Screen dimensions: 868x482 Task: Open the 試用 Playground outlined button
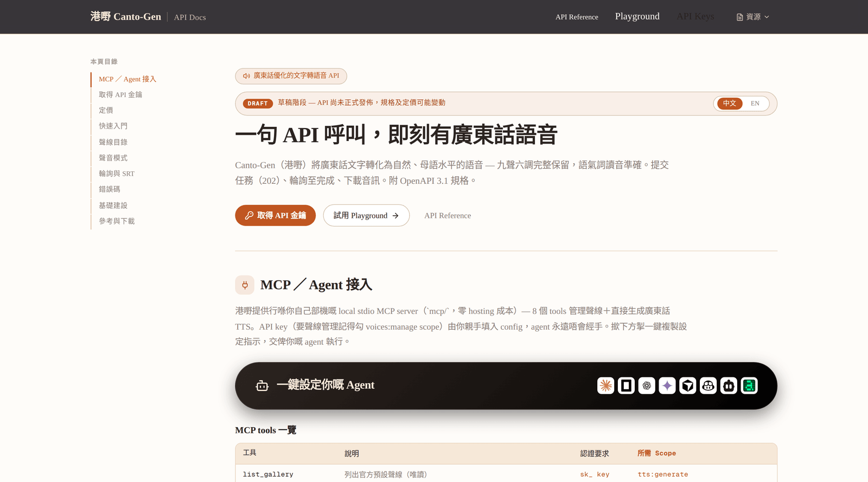tap(366, 215)
